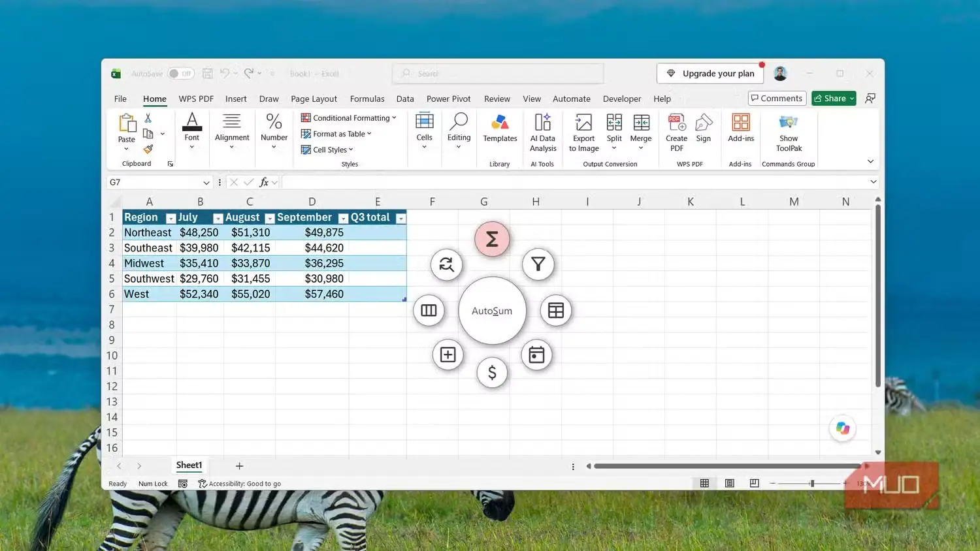This screenshot has width=980, height=551.
Task: Switch to the Insert tab
Action: (236, 99)
